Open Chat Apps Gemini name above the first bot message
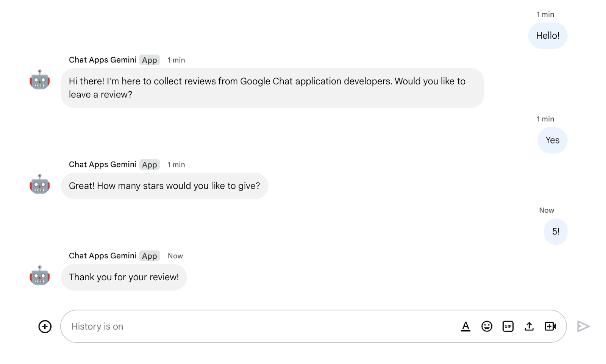This screenshot has height=364, width=606. (103, 60)
